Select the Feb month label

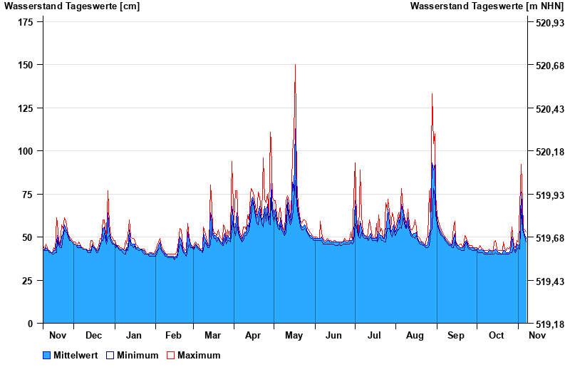point(173,335)
